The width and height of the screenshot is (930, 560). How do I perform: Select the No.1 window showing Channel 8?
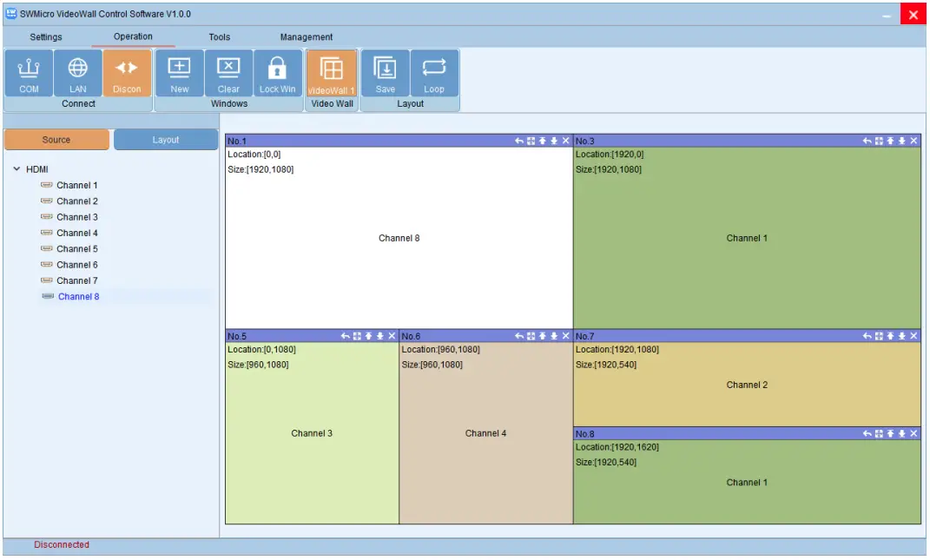(x=399, y=238)
